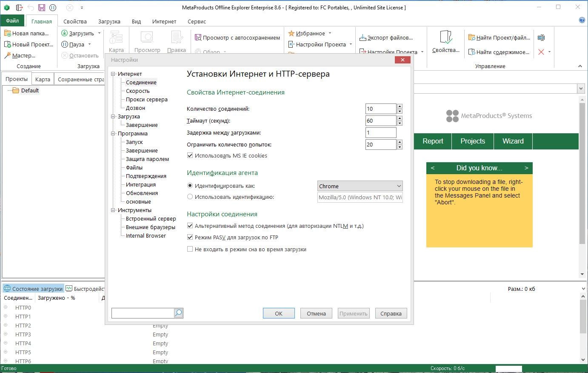Click the Избранное star icon
This screenshot has width=588, height=373.
[x=291, y=33]
